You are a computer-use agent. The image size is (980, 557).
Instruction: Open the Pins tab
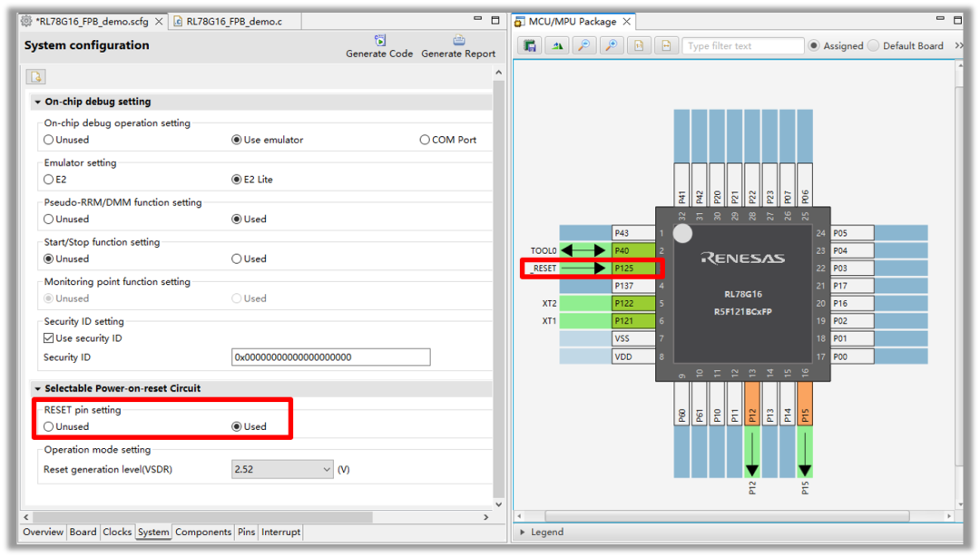(246, 532)
